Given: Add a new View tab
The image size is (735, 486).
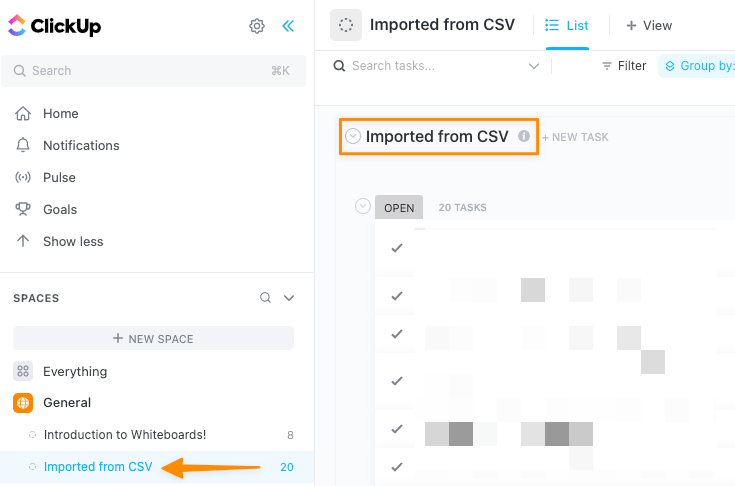Looking at the screenshot, I should (x=649, y=26).
